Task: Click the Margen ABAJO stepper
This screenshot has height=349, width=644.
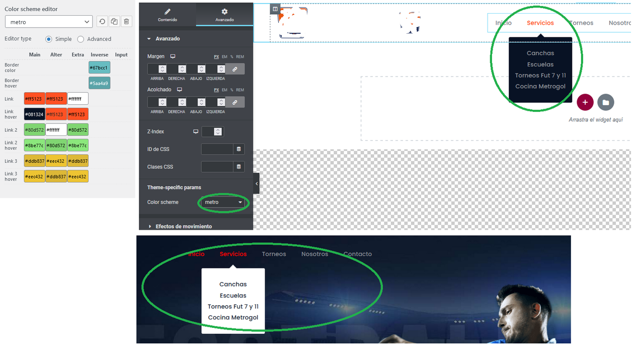Action: (x=202, y=69)
